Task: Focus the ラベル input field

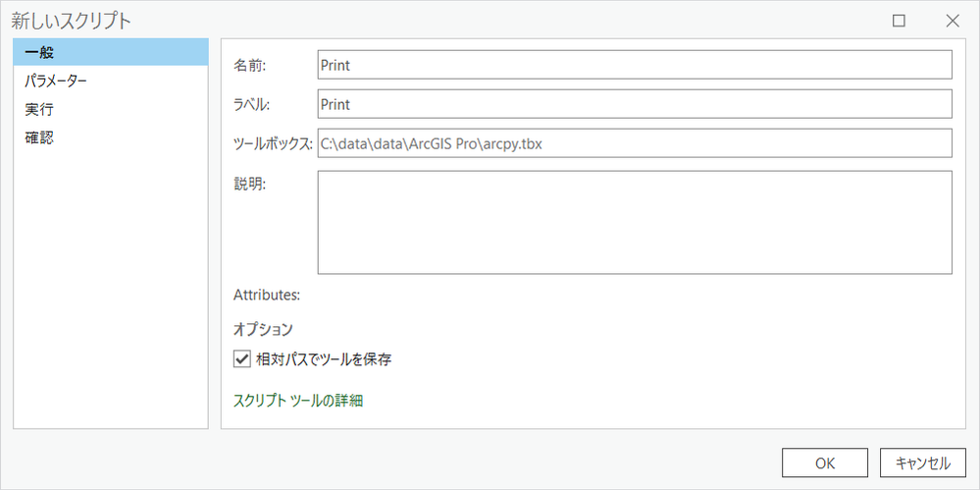Action: (x=635, y=104)
